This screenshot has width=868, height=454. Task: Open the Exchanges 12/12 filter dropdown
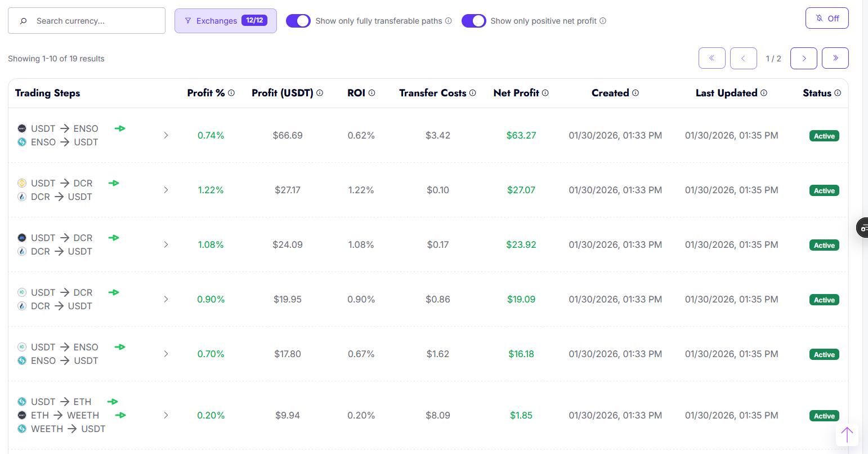click(x=226, y=21)
